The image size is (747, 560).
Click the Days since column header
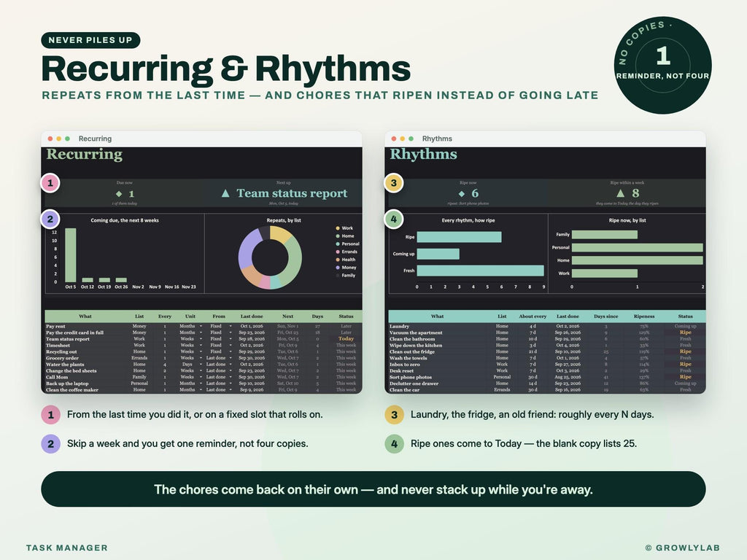[606, 316]
